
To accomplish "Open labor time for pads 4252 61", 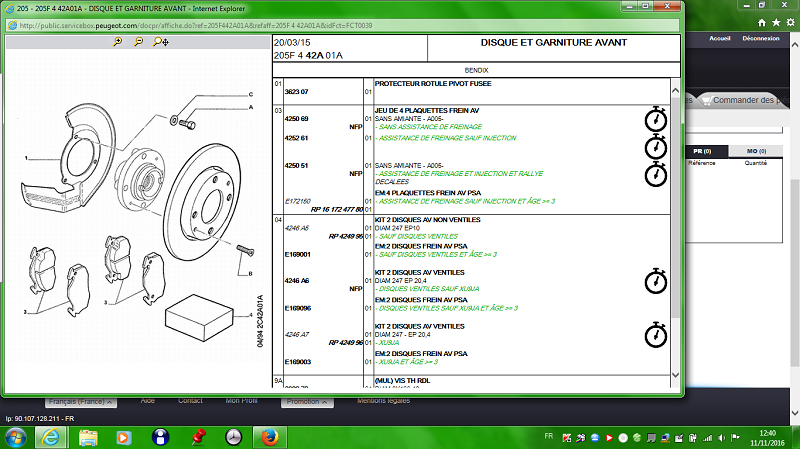I will pyautogui.click(x=656, y=147).
